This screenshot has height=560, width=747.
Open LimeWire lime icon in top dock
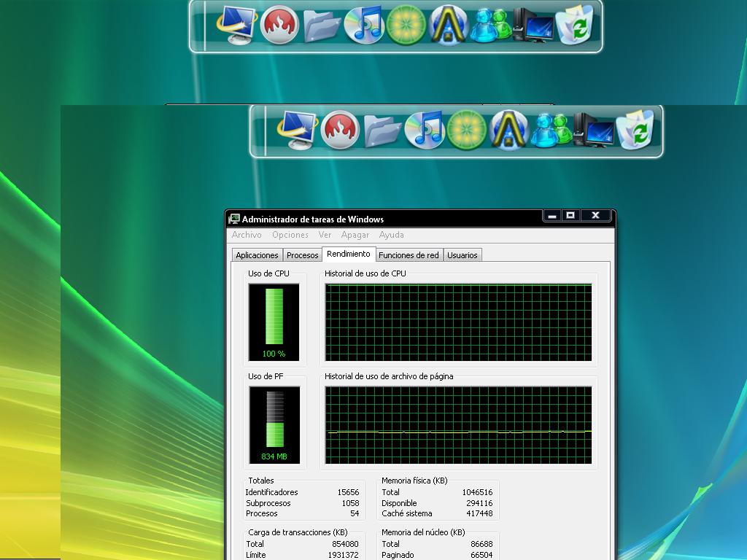pos(406,26)
